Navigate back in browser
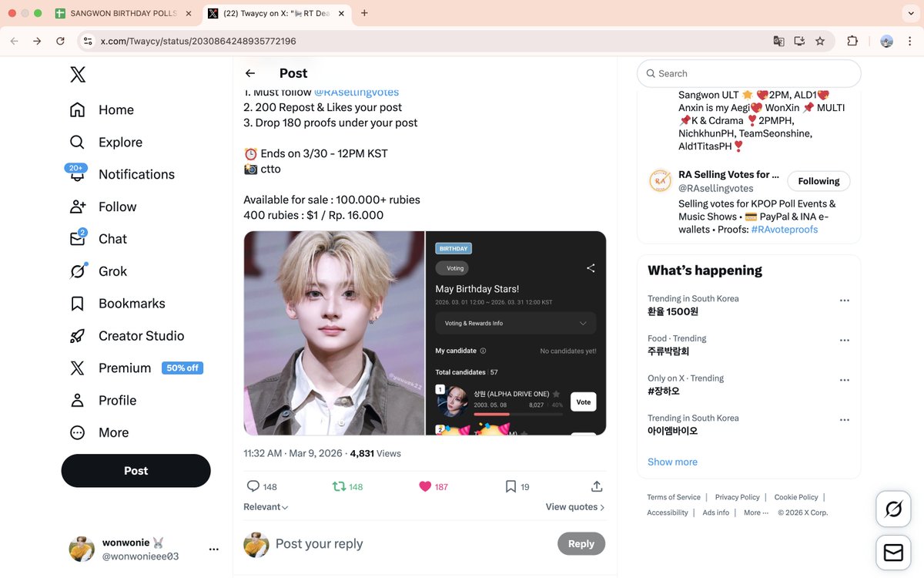The image size is (924, 578). [14, 41]
